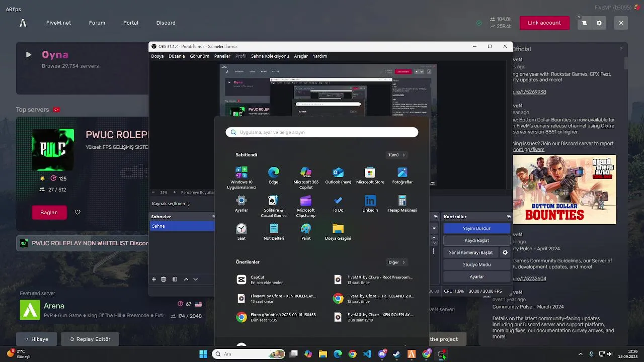Open Outlook (new) pinned app

[338, 175]
